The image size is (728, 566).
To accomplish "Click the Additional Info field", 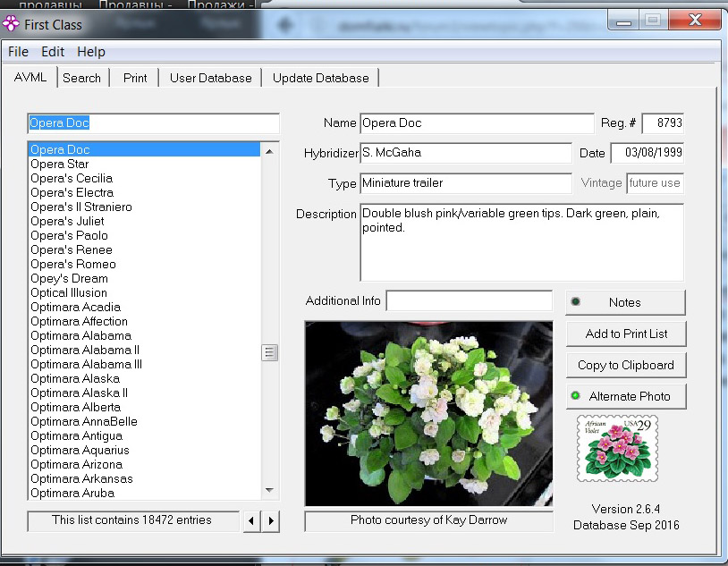I will (x=470, y=300).
